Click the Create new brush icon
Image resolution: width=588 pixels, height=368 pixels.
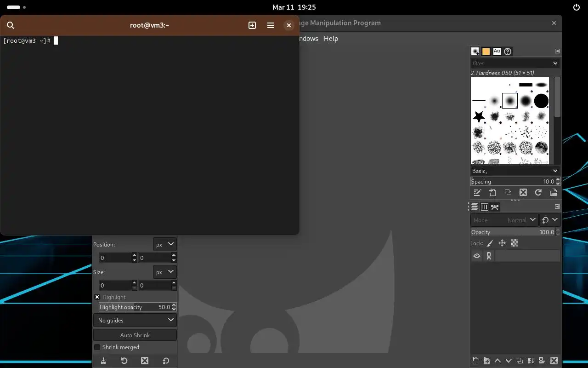(x=492, y=193)
